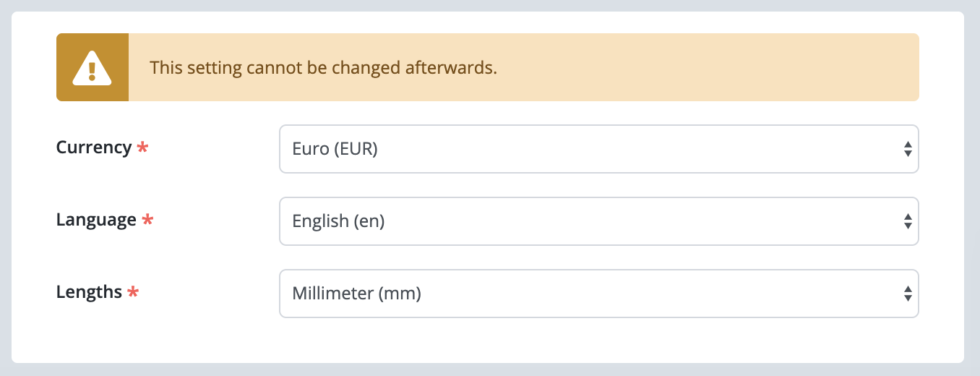Open the Currency dropdown
This screenshot has width=980, height=376.
(x=599, y=149)
